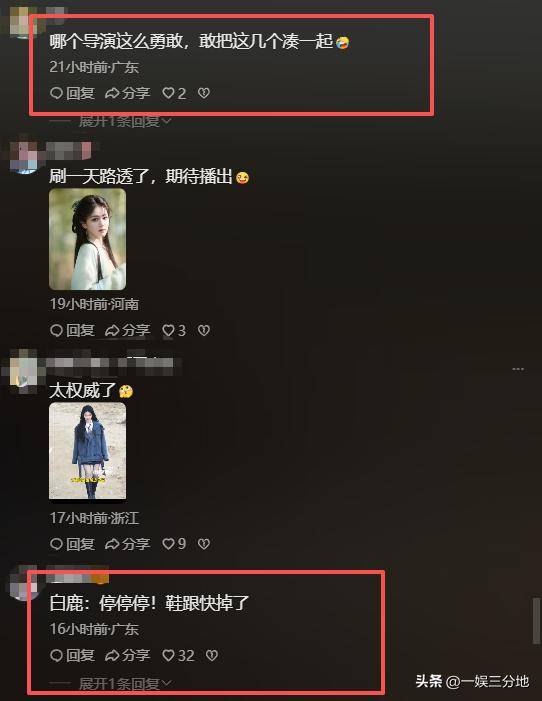
Task: Like the 白鹿 comment with 32 likes
Action: [x=178, y=655]
